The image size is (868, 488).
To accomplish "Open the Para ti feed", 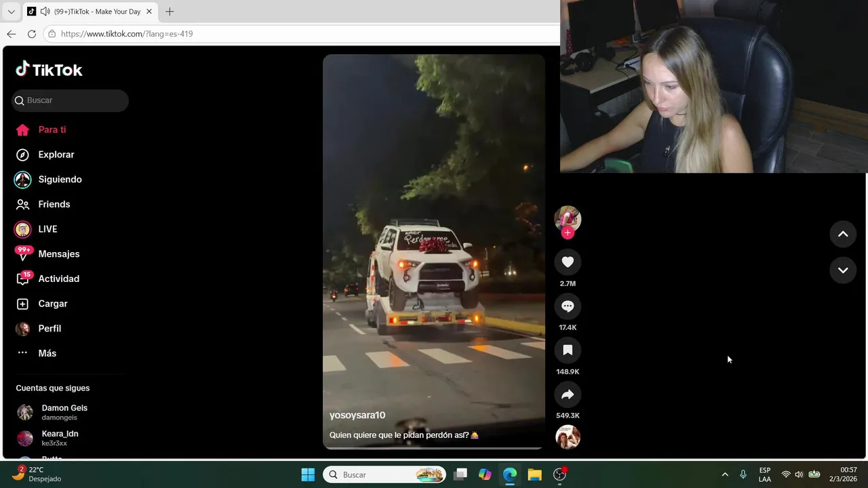I will pyautogui.click(x=52, y=129).
